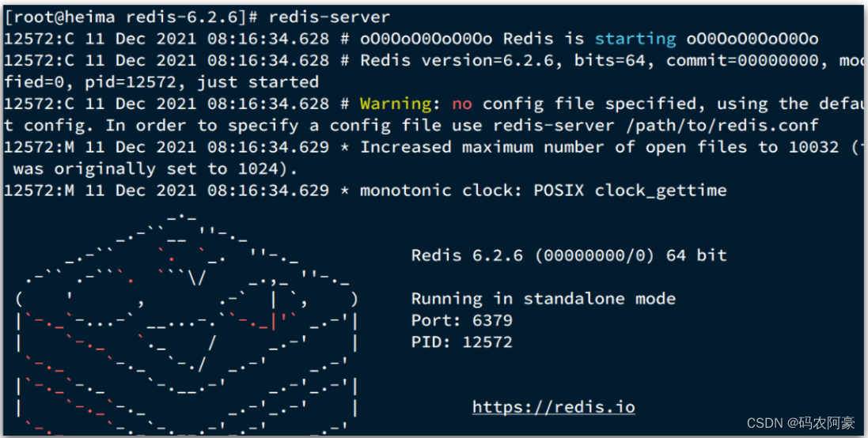Click the [root@heima redis-6.2.6] shell prompt
The width and height of the screenshot is (868, 438).
click(131, 17)
